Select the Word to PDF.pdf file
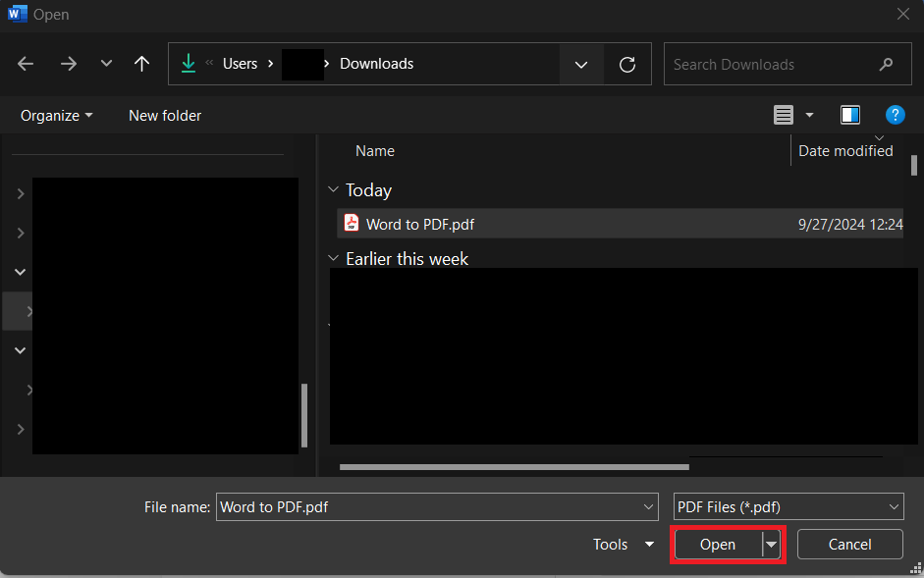The width and height of the screenshot is (924, 578). [620, 224]
